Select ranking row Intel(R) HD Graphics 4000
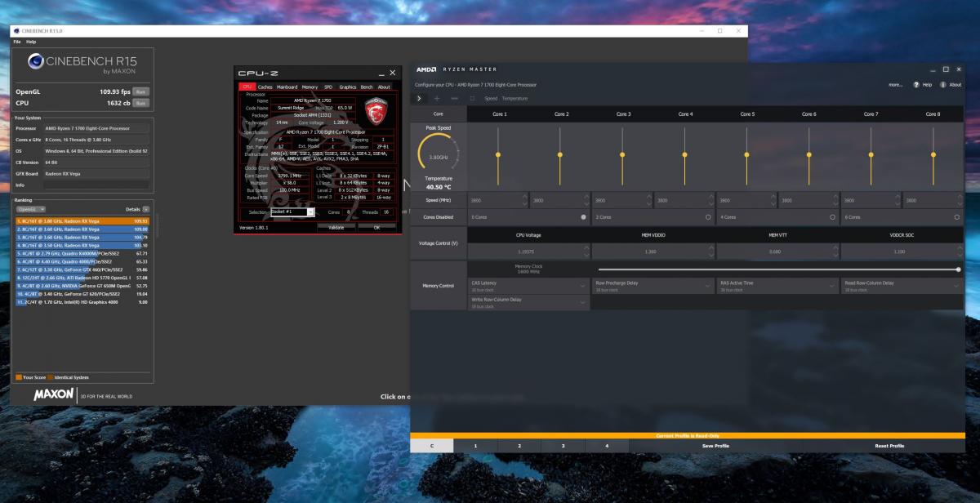This screenshot has width=980, height=503. tap(82, 302)
